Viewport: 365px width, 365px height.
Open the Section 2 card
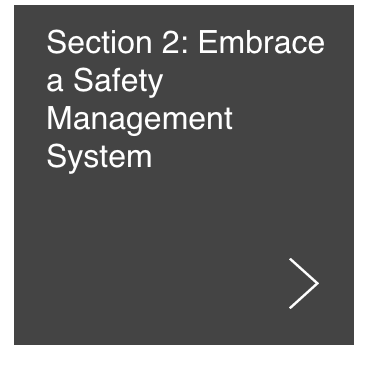coord(184,175)
